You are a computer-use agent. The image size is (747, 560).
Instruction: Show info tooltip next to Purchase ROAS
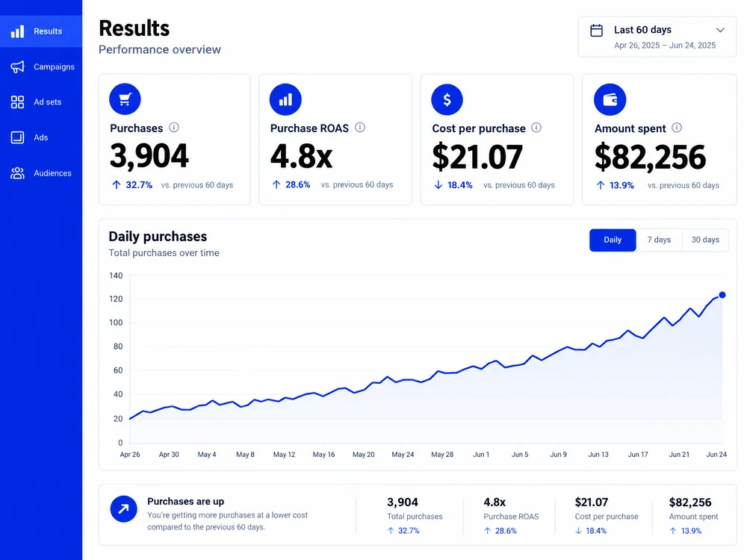coord(360,127)
